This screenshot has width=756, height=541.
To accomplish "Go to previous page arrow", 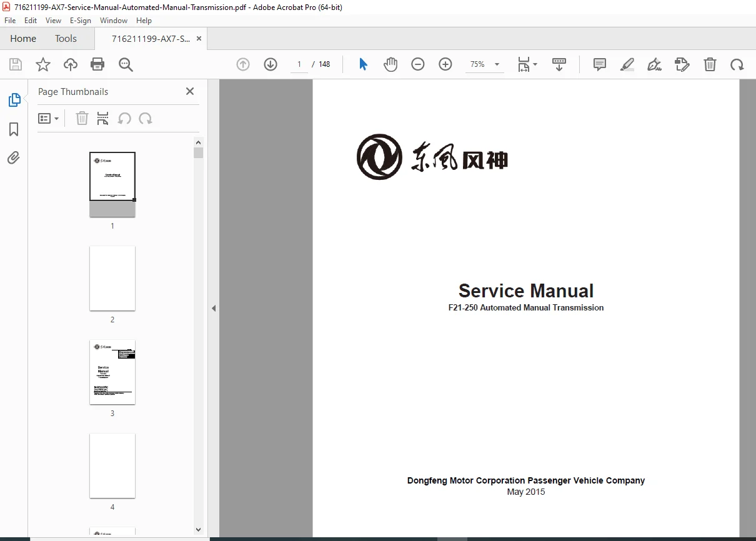I will [243, 64].
